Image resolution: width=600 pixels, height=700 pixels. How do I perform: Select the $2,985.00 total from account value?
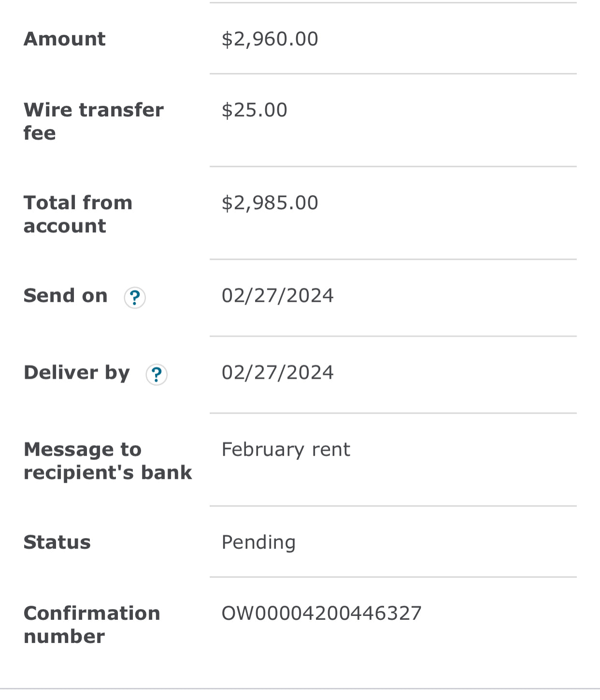(x=270, y=203)
